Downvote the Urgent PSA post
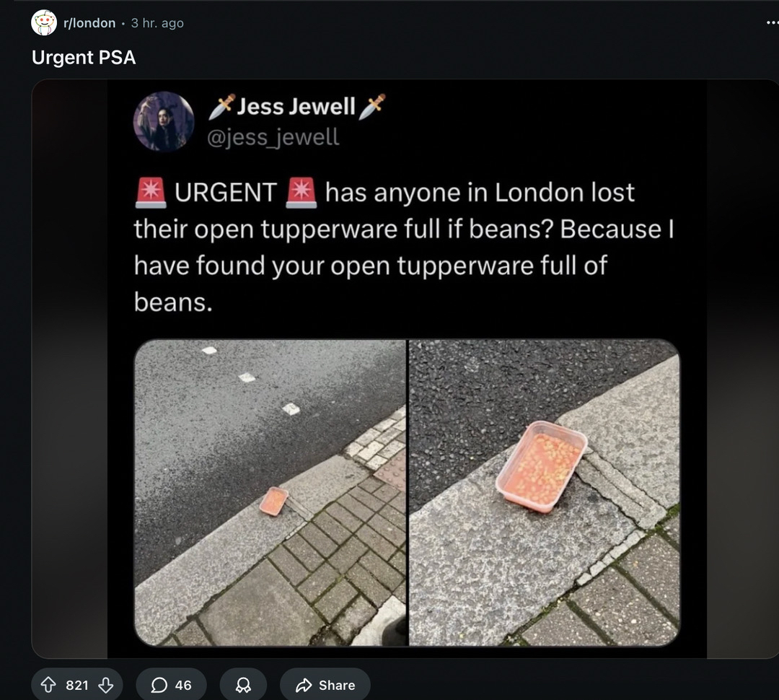 [x=105, y=685]
